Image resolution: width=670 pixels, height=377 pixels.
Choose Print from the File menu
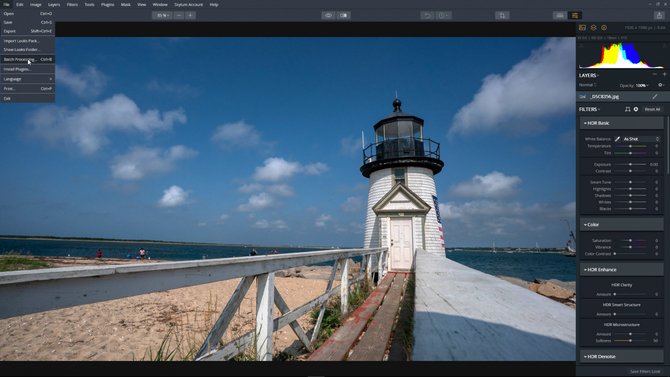point(27,88)
